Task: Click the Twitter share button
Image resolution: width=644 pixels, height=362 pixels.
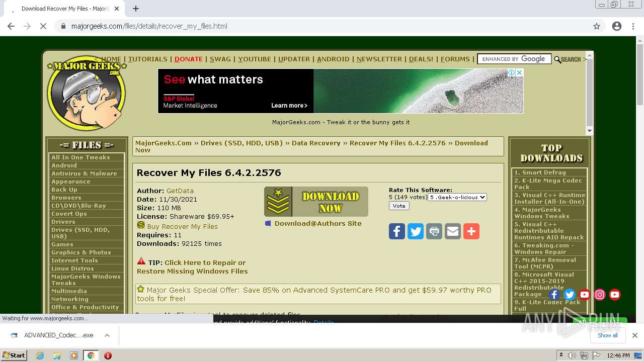Action: 416,231
